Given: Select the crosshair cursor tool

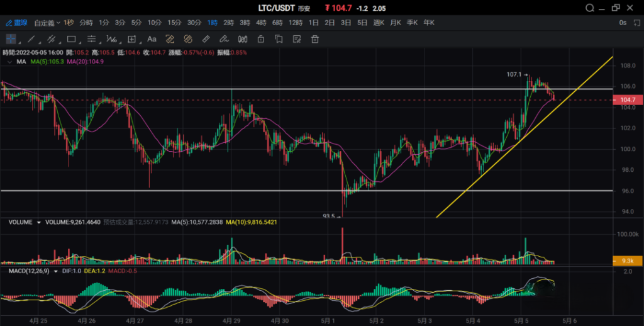Looking at the screenshot, I should click(x=11, y=39).
